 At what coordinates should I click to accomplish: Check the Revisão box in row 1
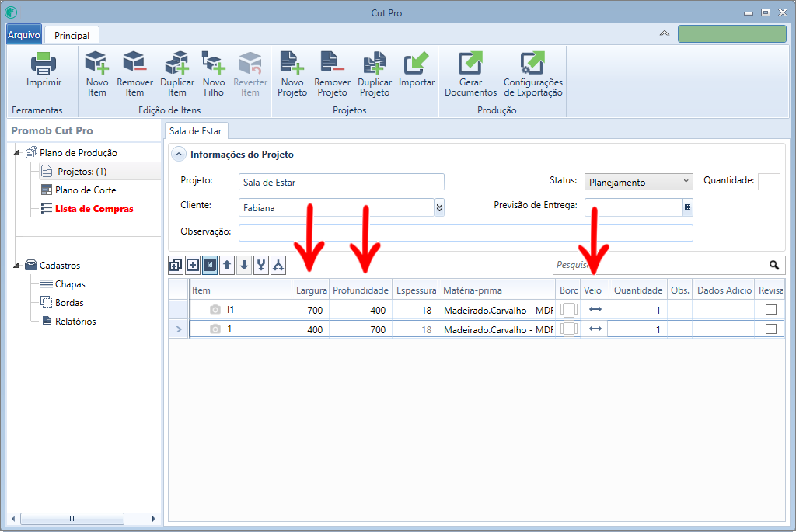(770, 329)
